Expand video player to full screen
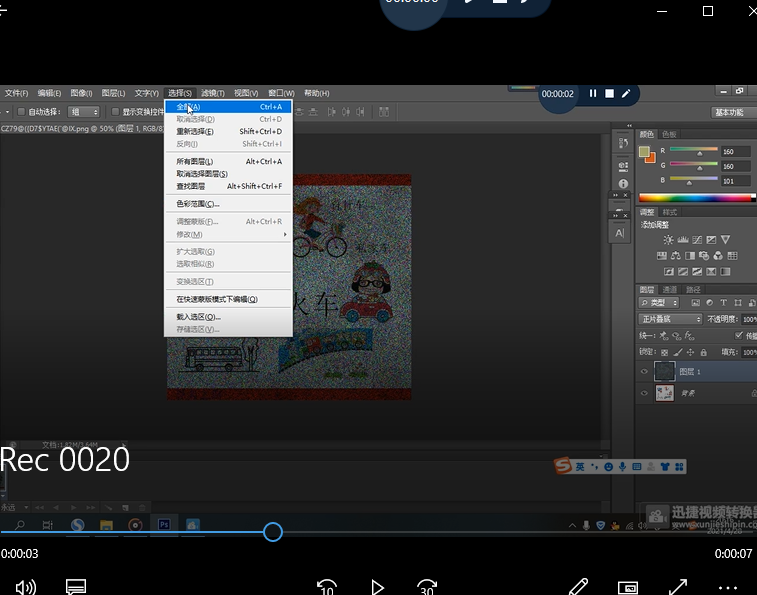This screenshot has width=757, height=595. (678, 587)
